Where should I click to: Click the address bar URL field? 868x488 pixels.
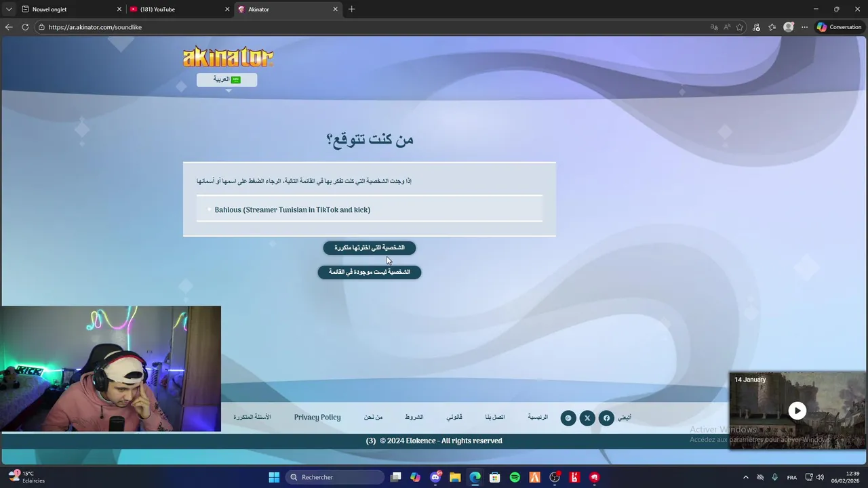coord(373,27)
